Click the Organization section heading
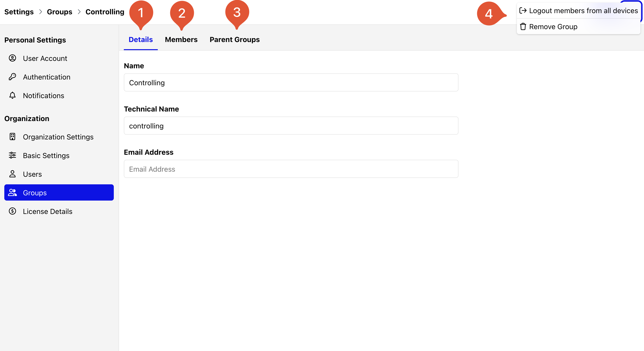Screen dimensions: 644x351 pyautogui.click(x=27, y=118)
